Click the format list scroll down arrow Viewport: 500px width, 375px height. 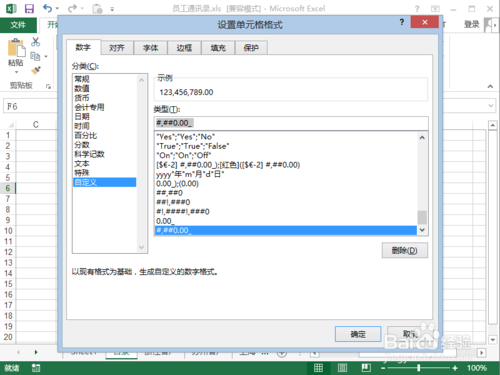click(422, 230)
